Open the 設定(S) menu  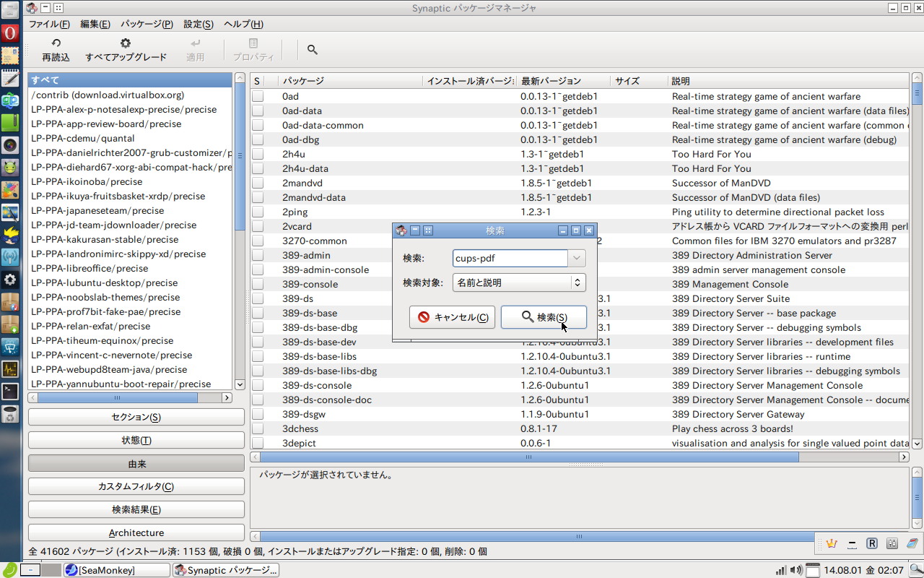199,24
